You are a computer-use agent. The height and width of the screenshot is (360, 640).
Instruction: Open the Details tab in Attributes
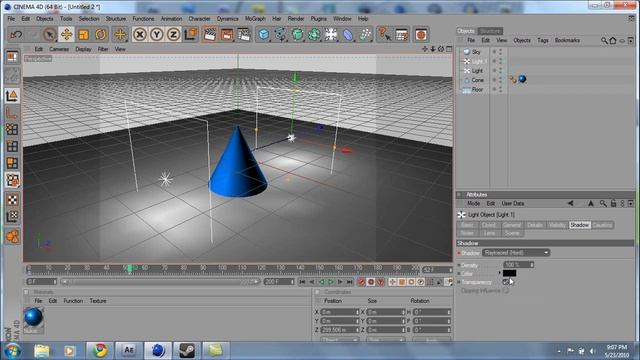(x=535, y=225)
